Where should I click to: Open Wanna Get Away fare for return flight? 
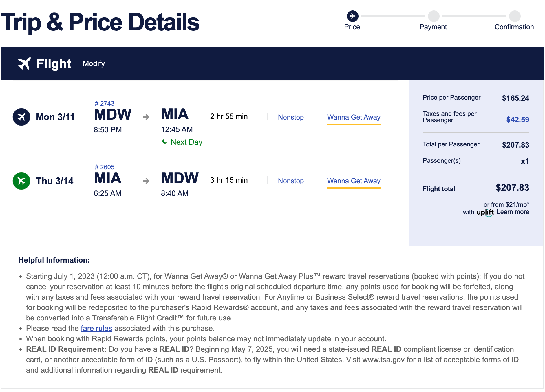354,181
